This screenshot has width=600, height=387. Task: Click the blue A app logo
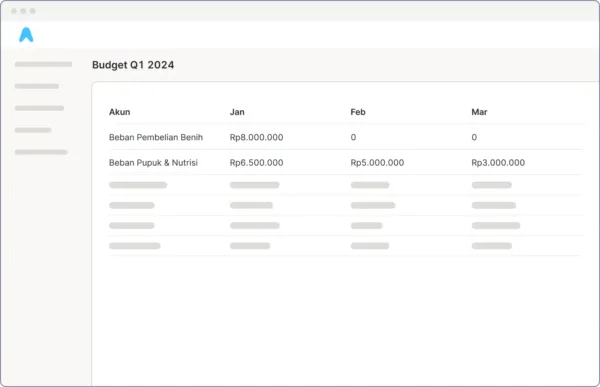(26, 35)
